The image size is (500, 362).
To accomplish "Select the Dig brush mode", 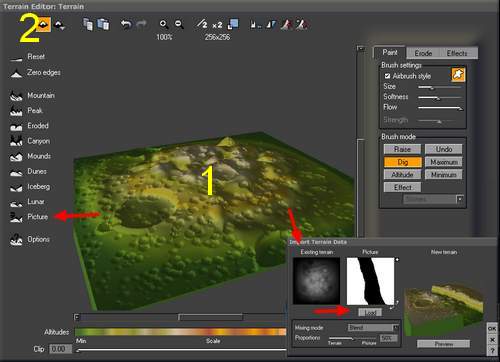I will coord(402,162).
